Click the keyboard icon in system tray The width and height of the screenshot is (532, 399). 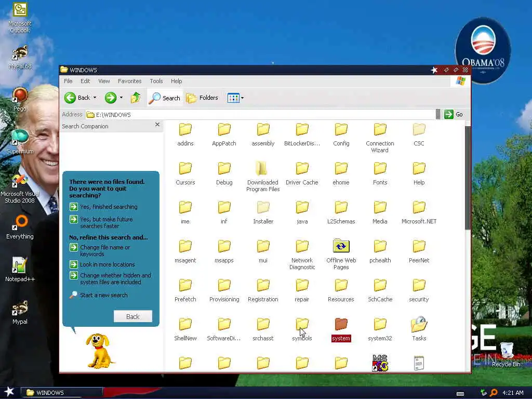460,394
